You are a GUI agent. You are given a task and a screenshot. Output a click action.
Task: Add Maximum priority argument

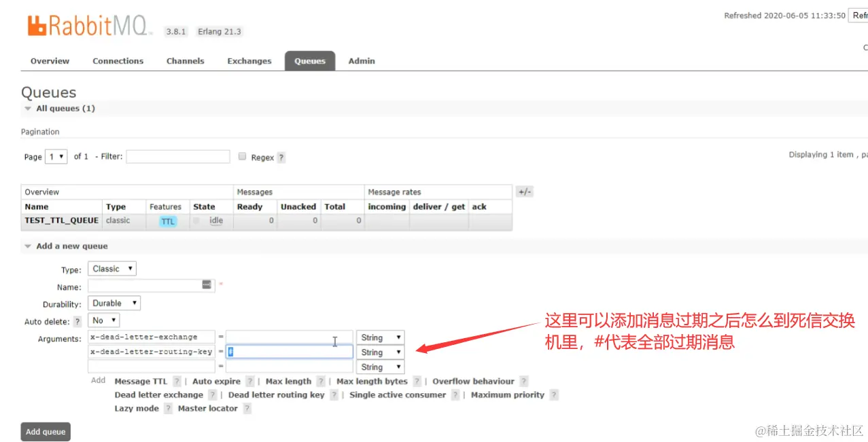coord(508,395)
